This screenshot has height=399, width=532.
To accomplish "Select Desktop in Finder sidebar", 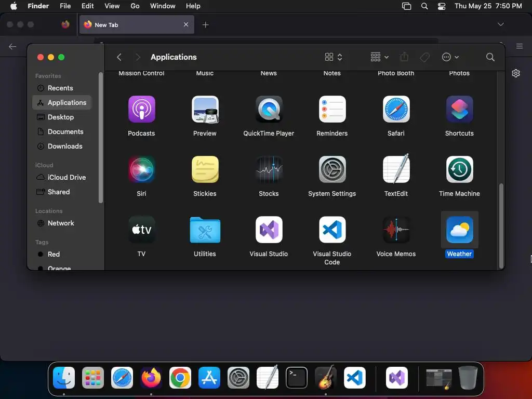I will click(62, 117).
